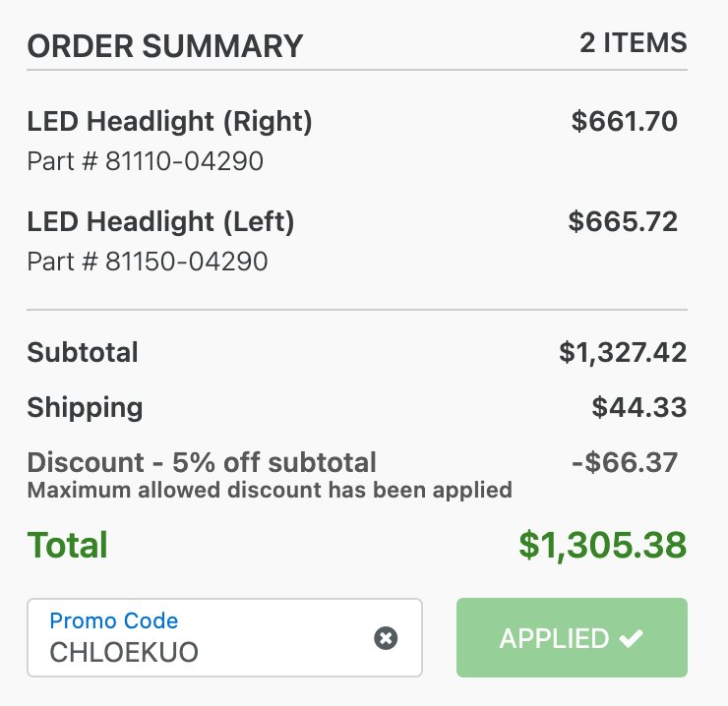
Task: Click the APPLIED checkmark button
Action: click(x=572, y=637)
